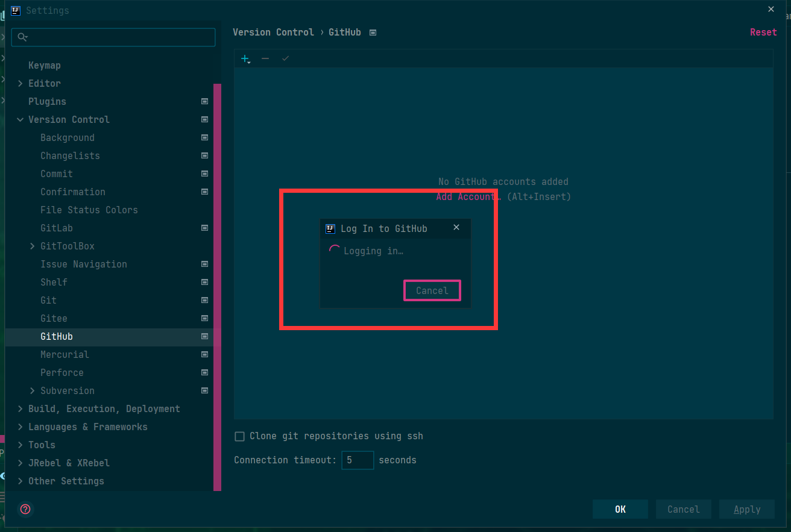Click the project icon on Plugins row
791x532 pixels.
(205, 101)
